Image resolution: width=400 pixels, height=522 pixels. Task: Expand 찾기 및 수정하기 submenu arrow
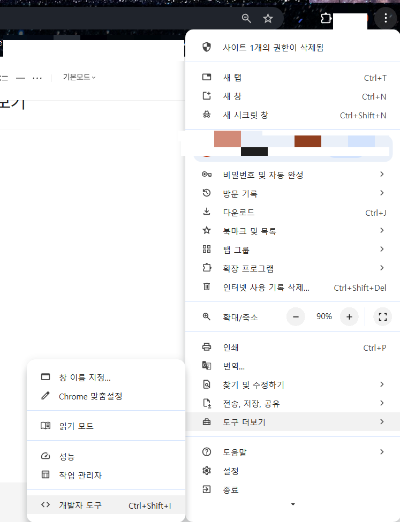tap(382, 384)
